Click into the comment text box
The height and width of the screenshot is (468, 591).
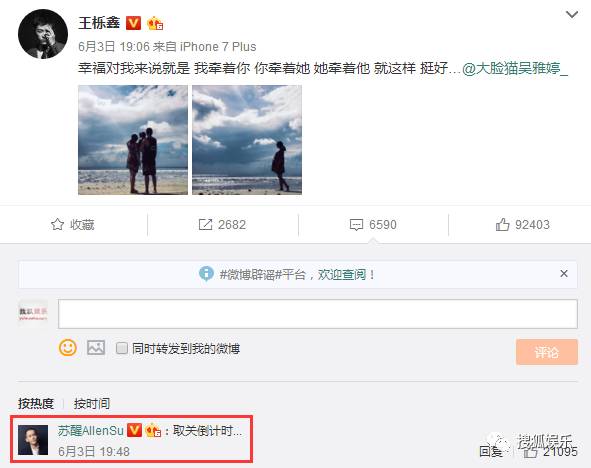[318, 314]
